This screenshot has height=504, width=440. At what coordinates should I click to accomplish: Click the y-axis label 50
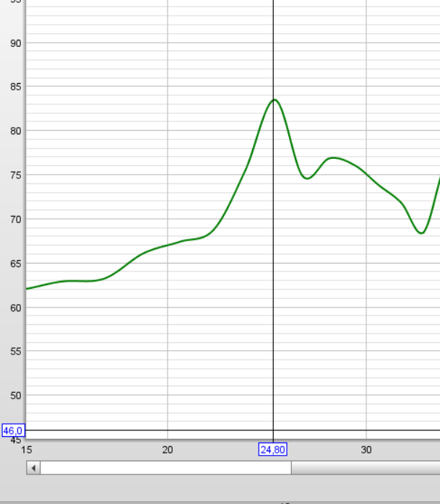click(x=15, y=396)
